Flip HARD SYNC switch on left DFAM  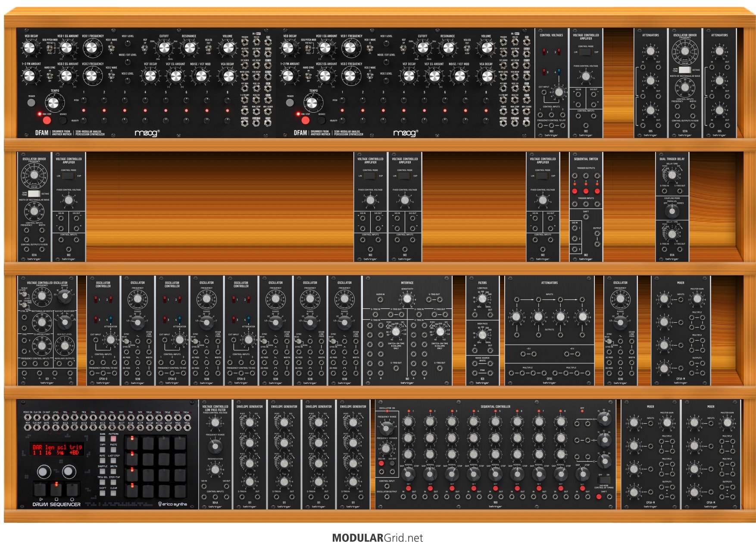50,75
